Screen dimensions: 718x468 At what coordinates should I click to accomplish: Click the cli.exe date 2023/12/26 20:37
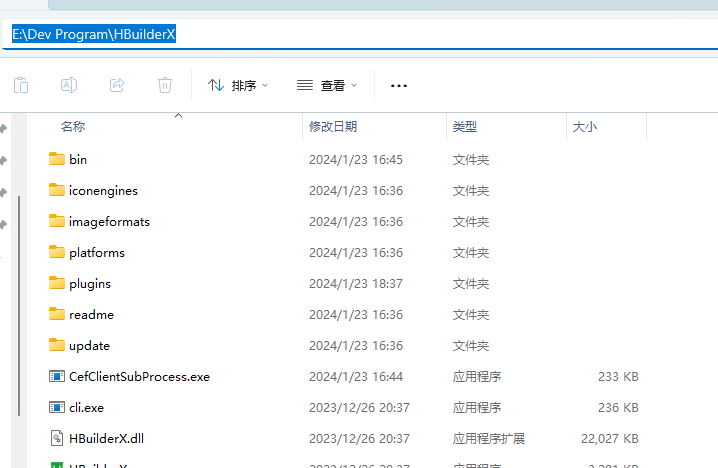[359, 408]
